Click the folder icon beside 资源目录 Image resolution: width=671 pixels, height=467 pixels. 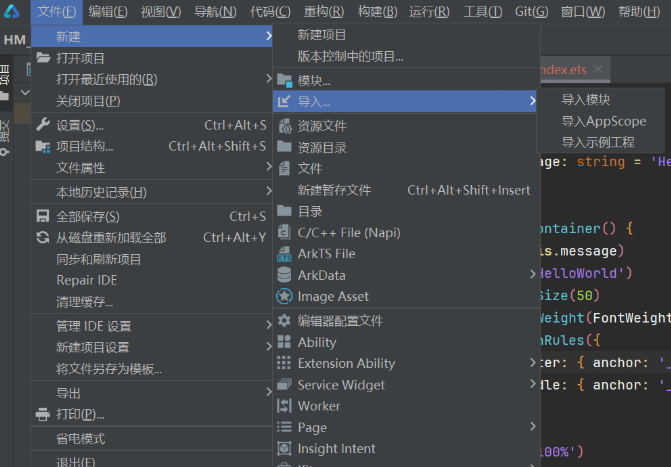(x=284, y=147)
